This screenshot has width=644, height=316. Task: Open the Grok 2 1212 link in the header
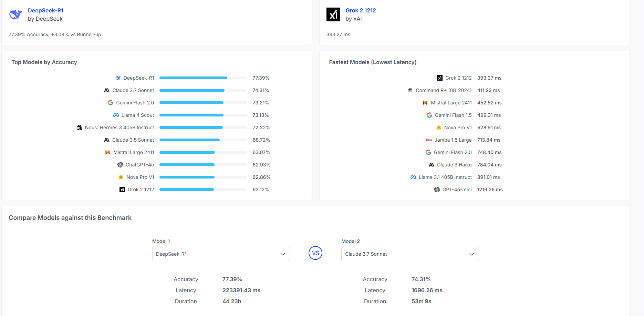coord(361,11)
